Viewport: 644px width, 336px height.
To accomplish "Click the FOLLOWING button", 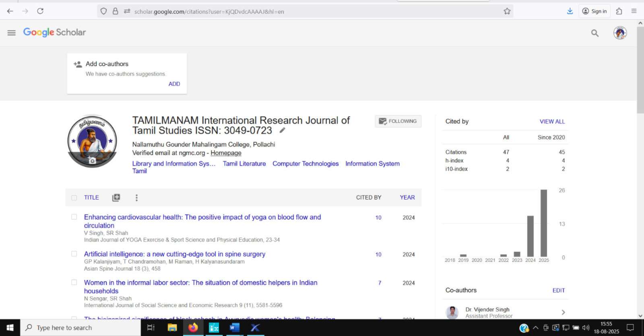I will pos(398,121).
